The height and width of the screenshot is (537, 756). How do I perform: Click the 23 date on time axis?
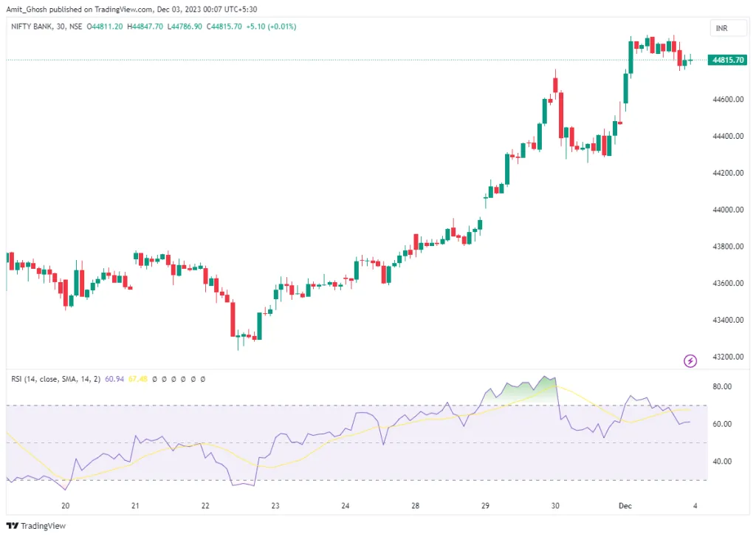(275, 506)
